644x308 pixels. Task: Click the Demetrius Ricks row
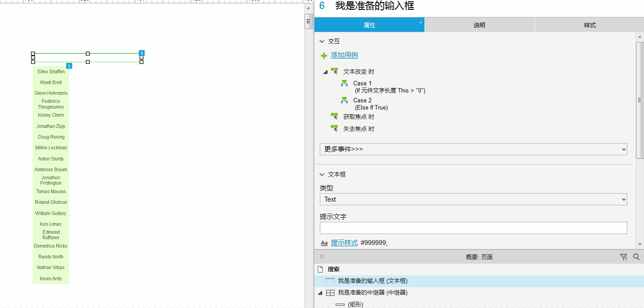tap(51, 246)
